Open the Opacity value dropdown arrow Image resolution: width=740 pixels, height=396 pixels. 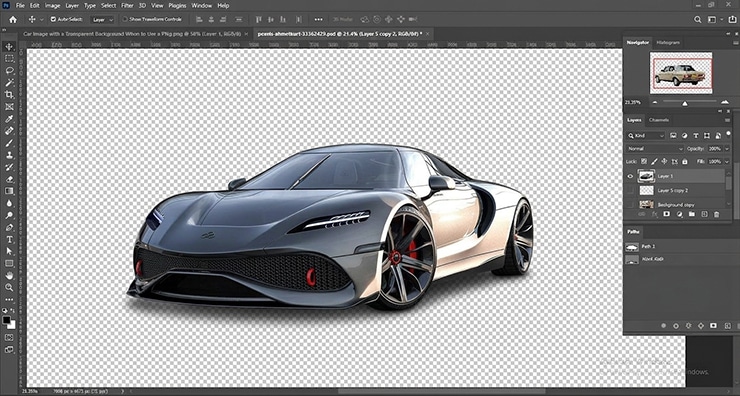726,149
